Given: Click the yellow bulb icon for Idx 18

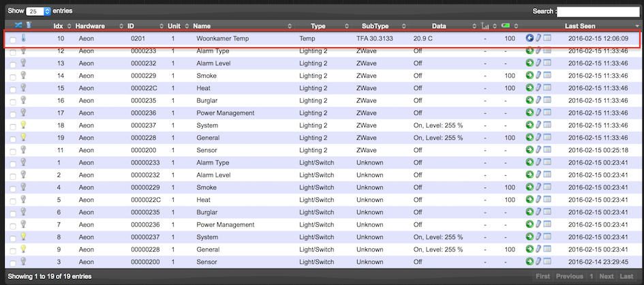Looking at the screenshot, I should click(23, 124).
